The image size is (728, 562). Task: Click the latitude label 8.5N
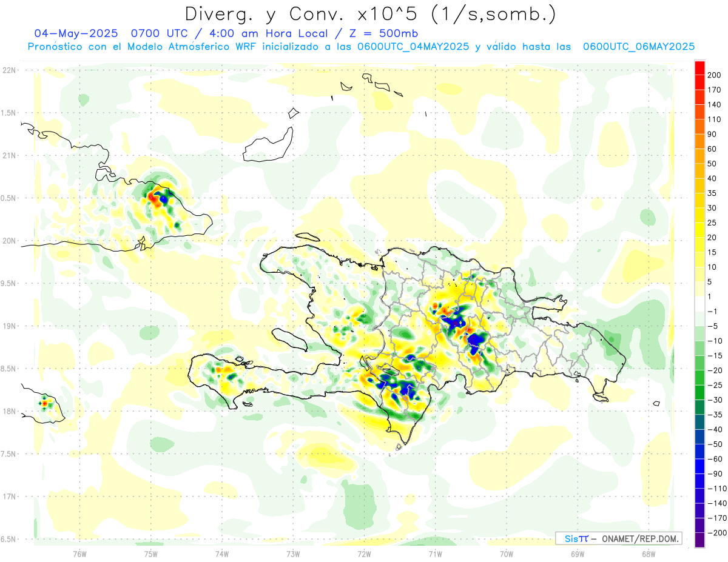(8, 369)
